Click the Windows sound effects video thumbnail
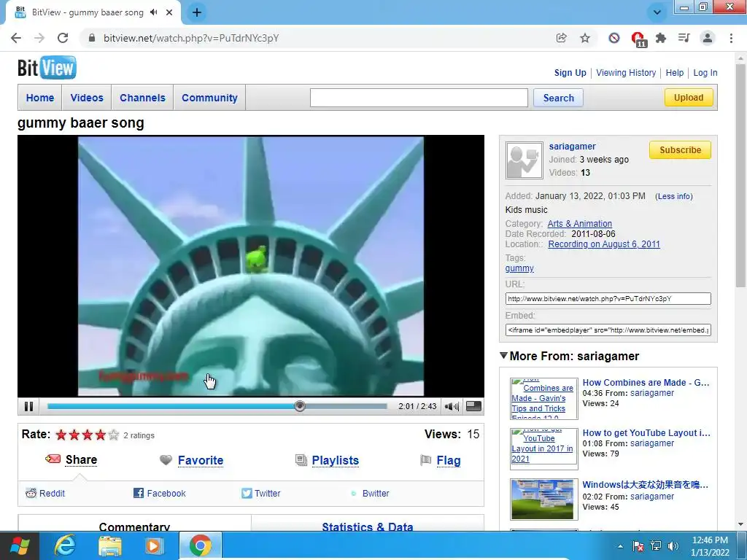The width and height of the screenshot is (747, 560). click(x=542, y=499)
